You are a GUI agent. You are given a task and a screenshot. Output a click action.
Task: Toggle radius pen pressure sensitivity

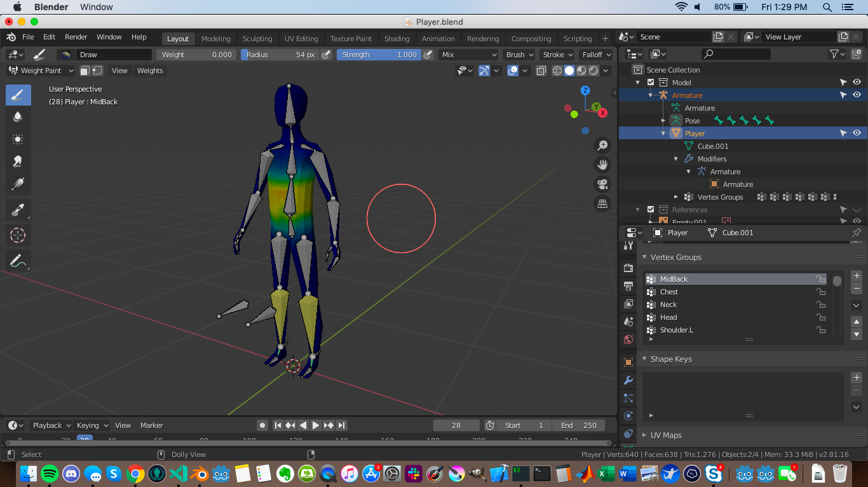coord(327,55)
